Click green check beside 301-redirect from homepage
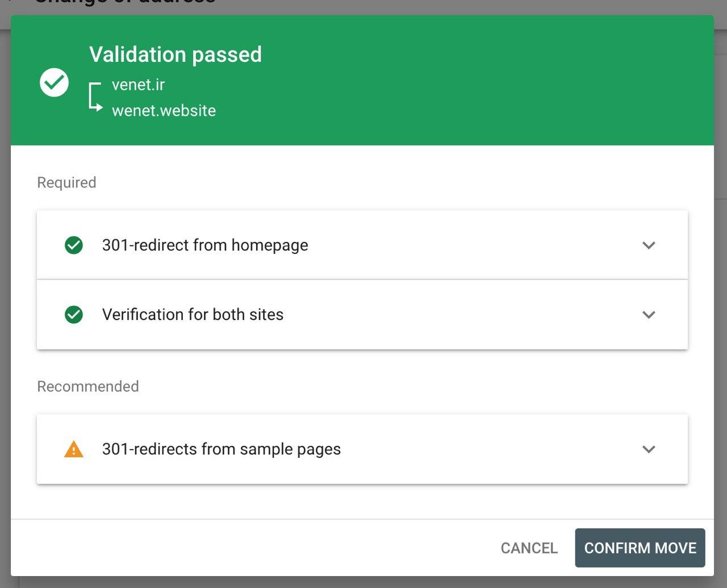727x588 pixels. [x=74, y=245]
